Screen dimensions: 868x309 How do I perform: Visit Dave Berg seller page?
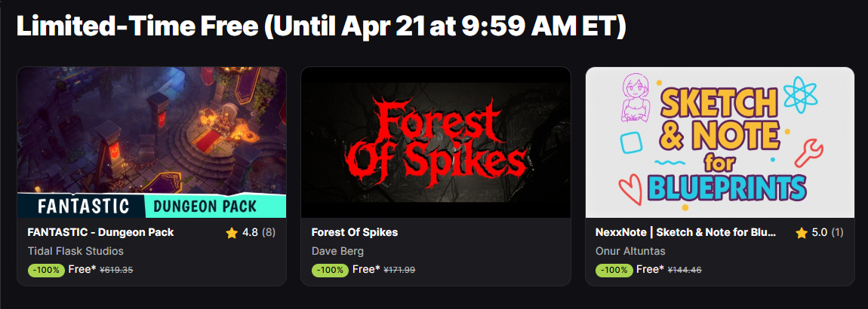(x=337, y=251)
